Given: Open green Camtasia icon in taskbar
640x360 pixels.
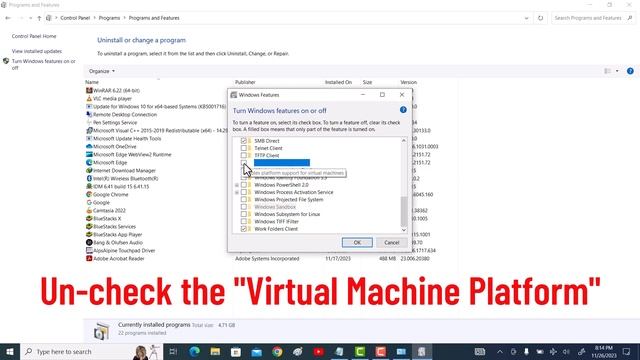Looking at the screenshot, I should coord(360,351).
